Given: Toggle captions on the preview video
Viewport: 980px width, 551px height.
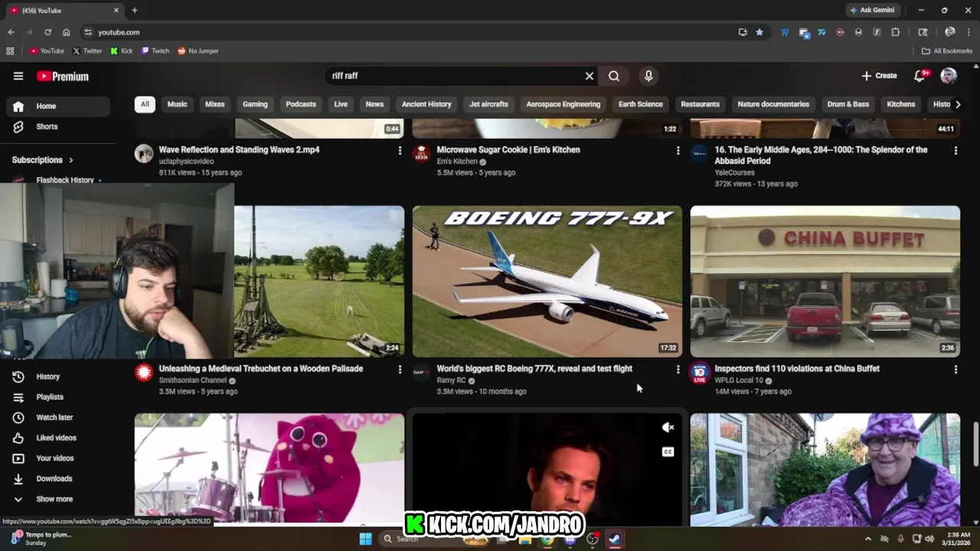Looking at the screenshot, I should pos(668,452).
